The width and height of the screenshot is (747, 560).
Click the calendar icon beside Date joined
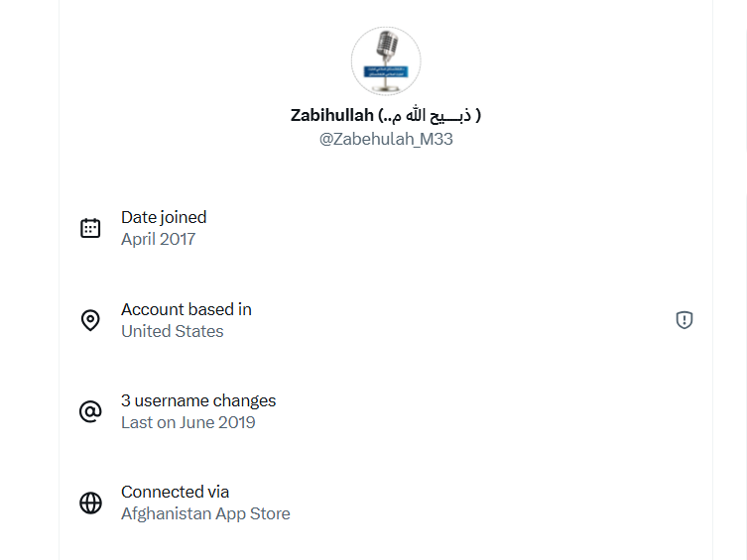[x=90, y=228]
